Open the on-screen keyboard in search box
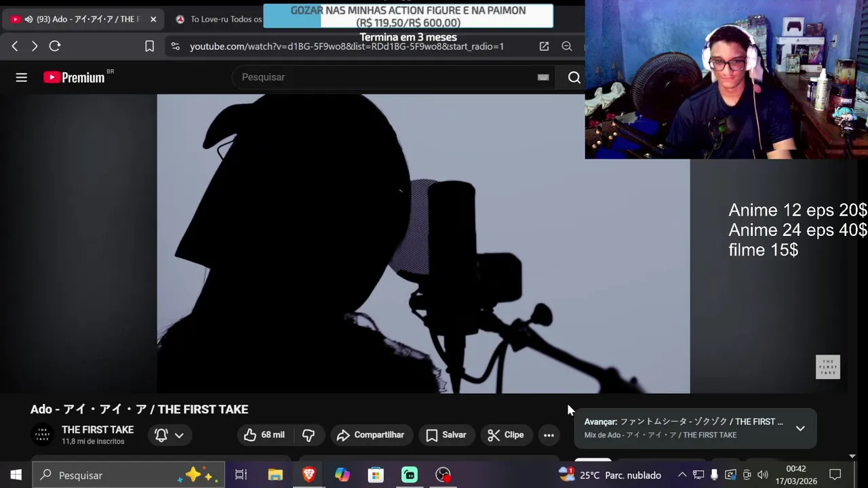868x488 pixels. pos(543,77)
